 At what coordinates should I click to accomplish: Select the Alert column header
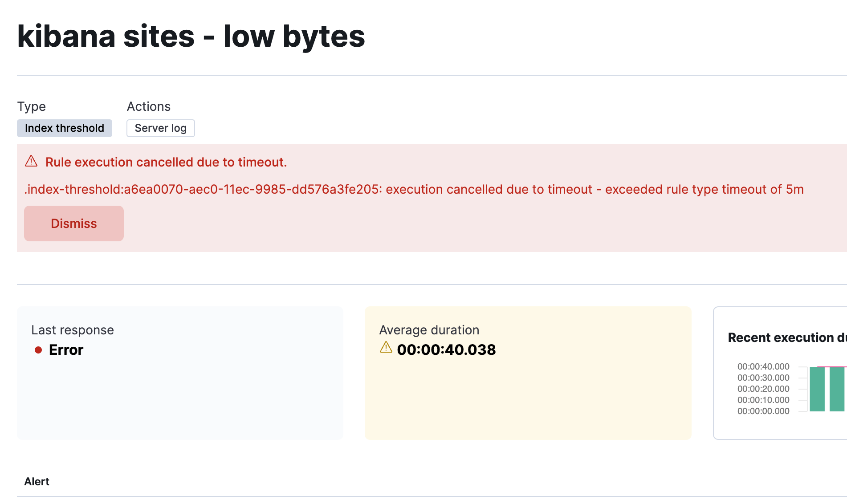click(37, 481)
